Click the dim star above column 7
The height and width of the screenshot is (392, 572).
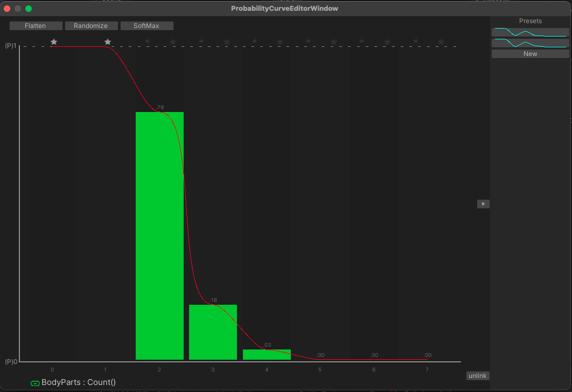[x=441, y=42]
